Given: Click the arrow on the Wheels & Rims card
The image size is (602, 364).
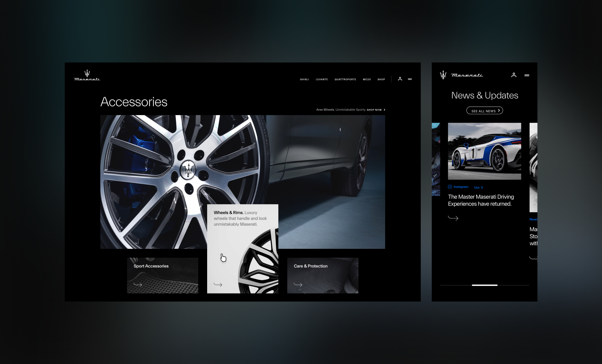Looking at the screenshot, I should (218, 284).
